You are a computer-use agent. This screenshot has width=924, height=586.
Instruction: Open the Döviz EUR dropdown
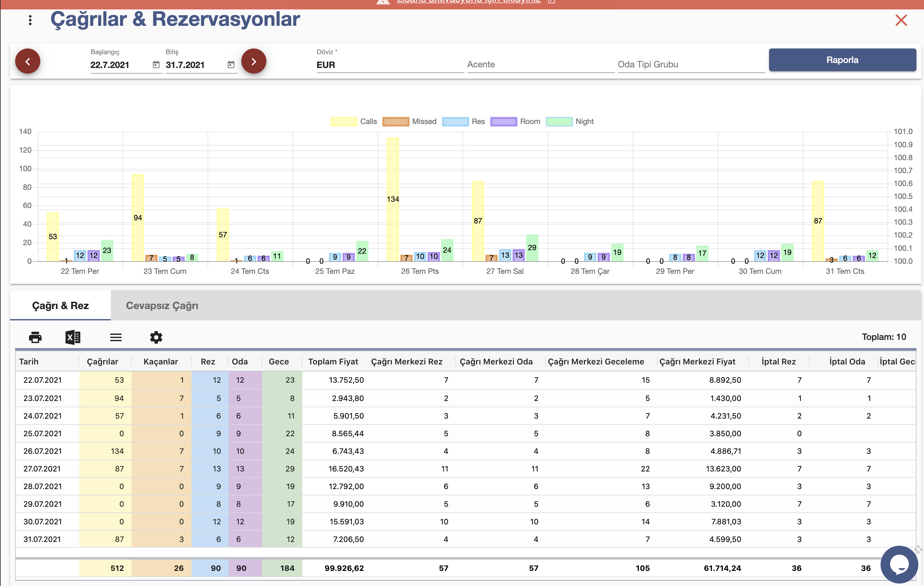[x=390, y=65]
